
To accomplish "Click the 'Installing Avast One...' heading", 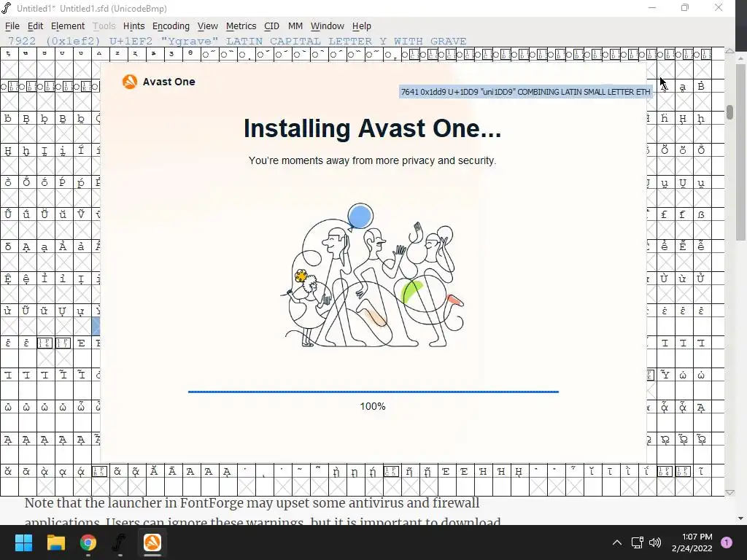I will coord(373,128).
